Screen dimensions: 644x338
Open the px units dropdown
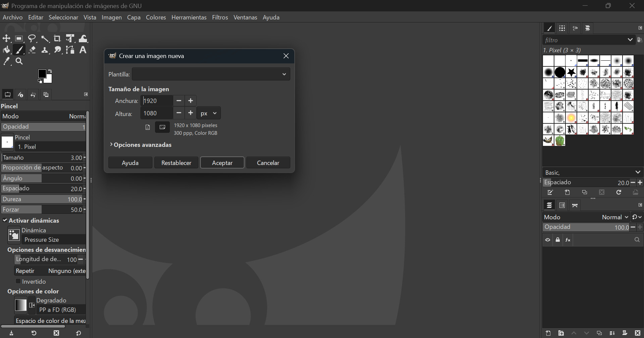[208, 113]
